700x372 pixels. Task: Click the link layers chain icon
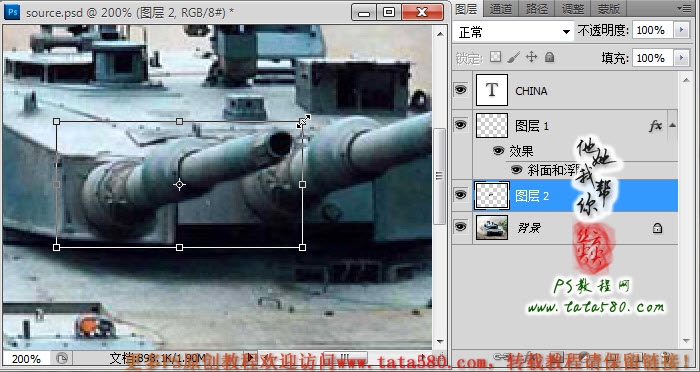pyautogui.click(x=501, y=357)
